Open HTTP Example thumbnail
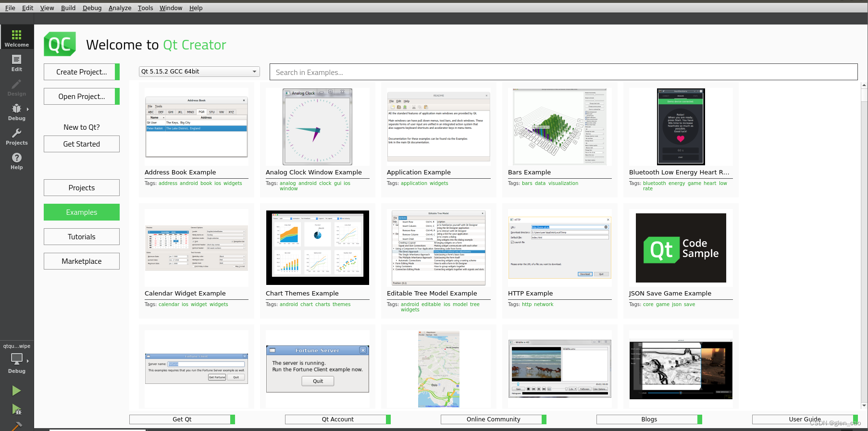The width and height of the screenshot is (868, 431). [560, 248]
